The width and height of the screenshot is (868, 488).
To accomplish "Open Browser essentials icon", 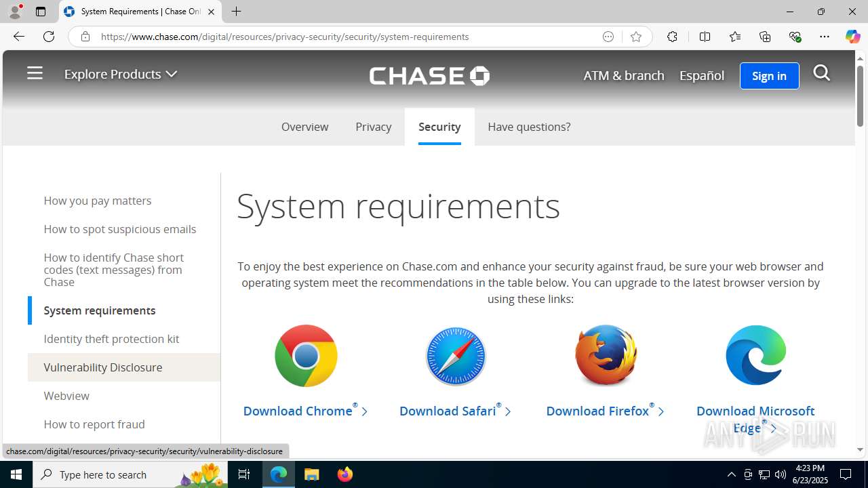I will (x=795, y=37).
